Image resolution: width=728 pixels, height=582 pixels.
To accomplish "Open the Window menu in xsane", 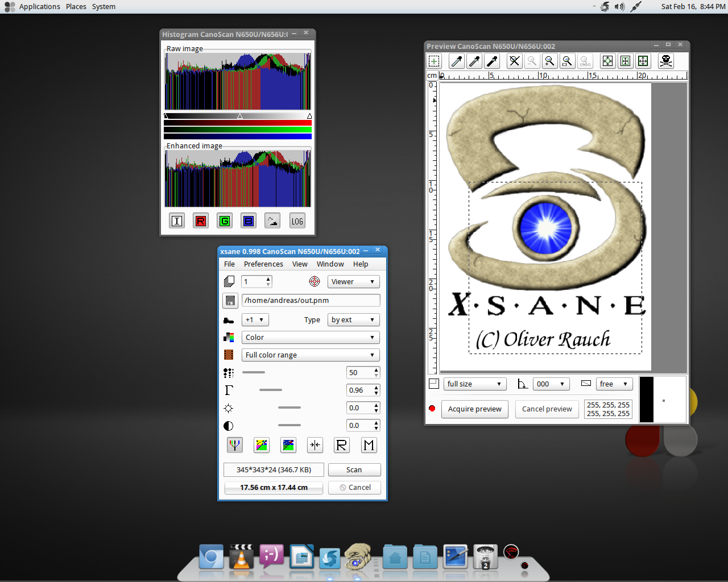I will pos(330,264).
